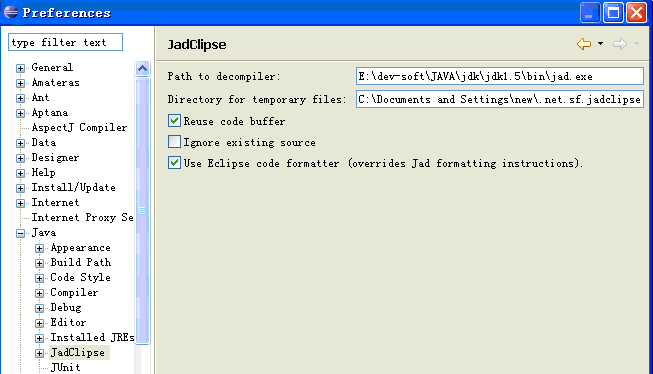
Task: Select Internet Proxy Settings tree item
Action: tap(82, 217)
